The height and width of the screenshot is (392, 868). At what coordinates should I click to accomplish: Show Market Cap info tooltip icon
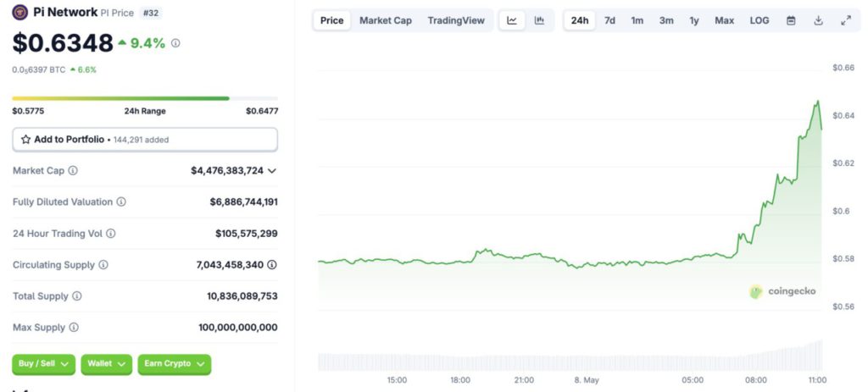click(x=73, y=170)
